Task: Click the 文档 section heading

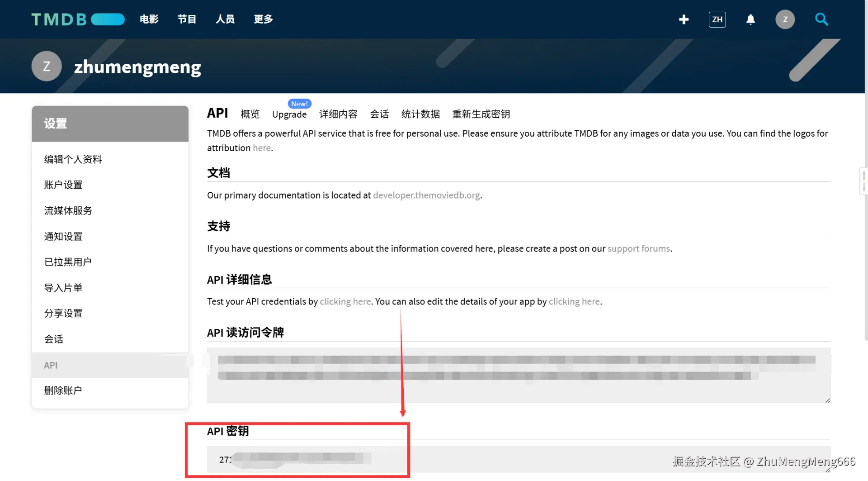Action: pos(219,173)
